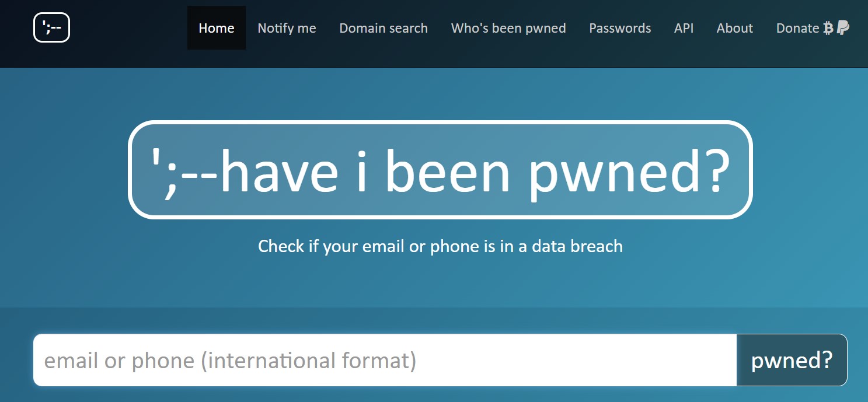The width and height of the screenshot is (868, 402).
Task: Click the PayPal donation icon
Action: pyautogui.click(x=842, y=27)
